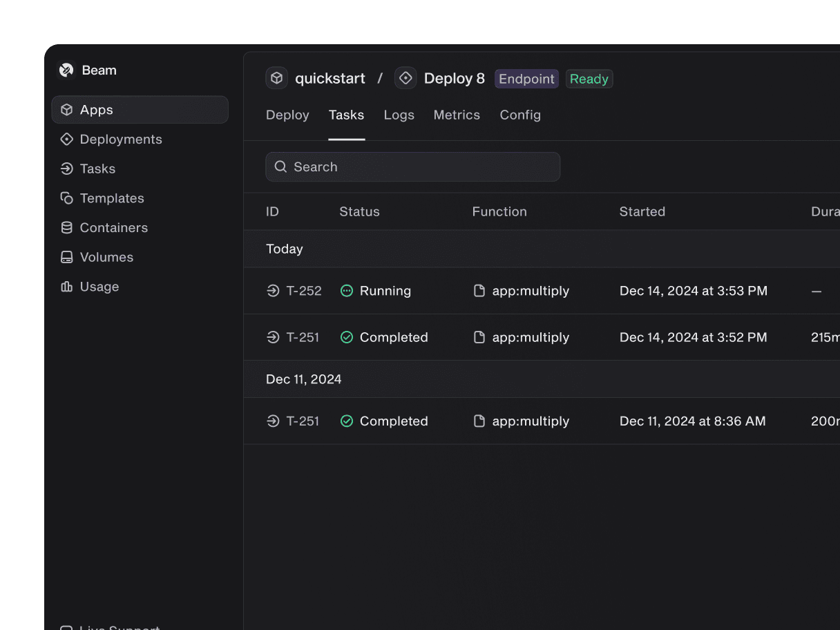Click the quickstart breadcrumb link
Image resolution: width=840 pixels, height=630 pixels.
pyautogui.click(x=330, y=79)
